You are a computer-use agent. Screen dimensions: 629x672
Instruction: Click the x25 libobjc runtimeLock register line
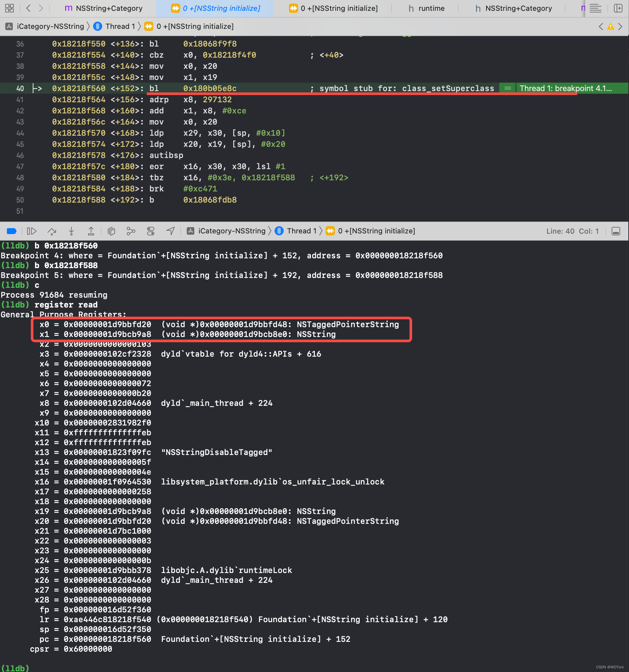click(163, 570)
